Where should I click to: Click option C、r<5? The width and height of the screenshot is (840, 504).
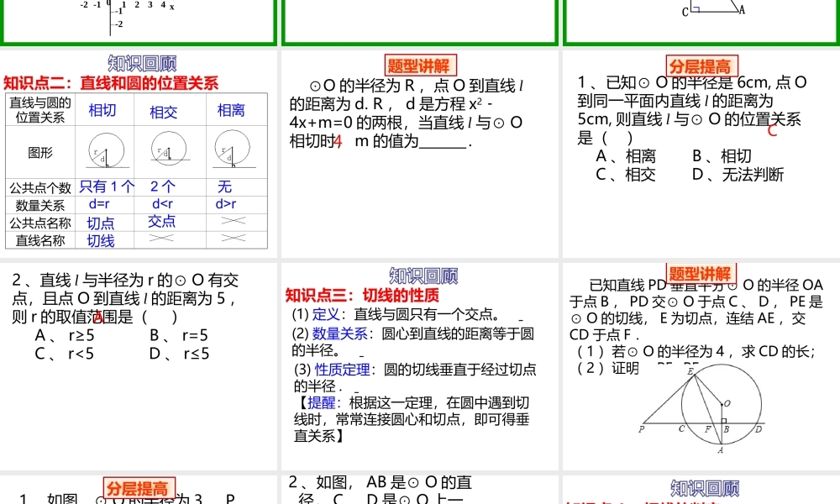(x=65, y=354)
